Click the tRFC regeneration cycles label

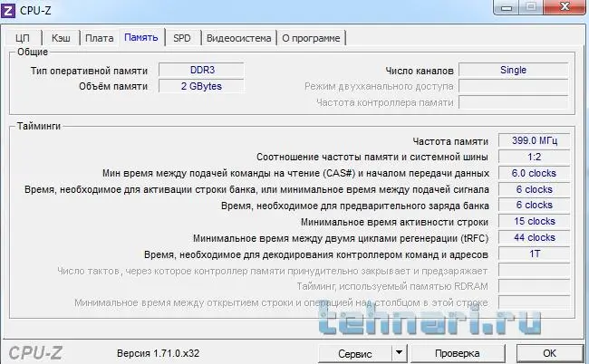click(341, 239)
